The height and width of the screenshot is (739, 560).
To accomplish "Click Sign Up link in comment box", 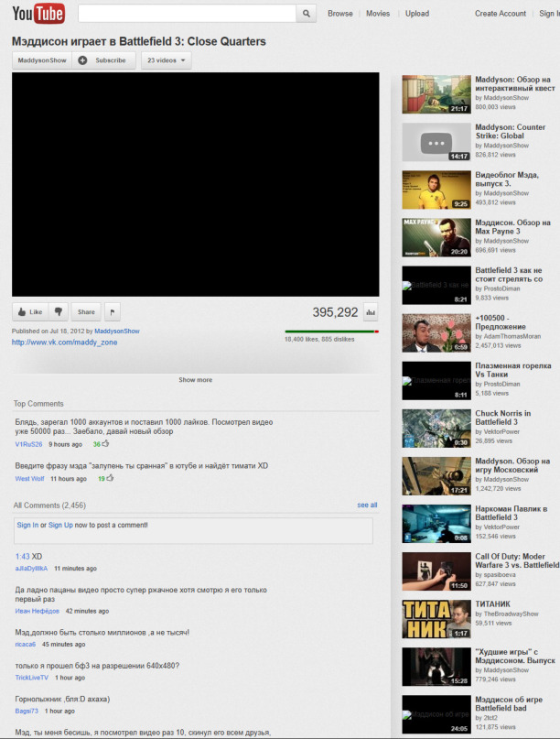I will point(60,525).
